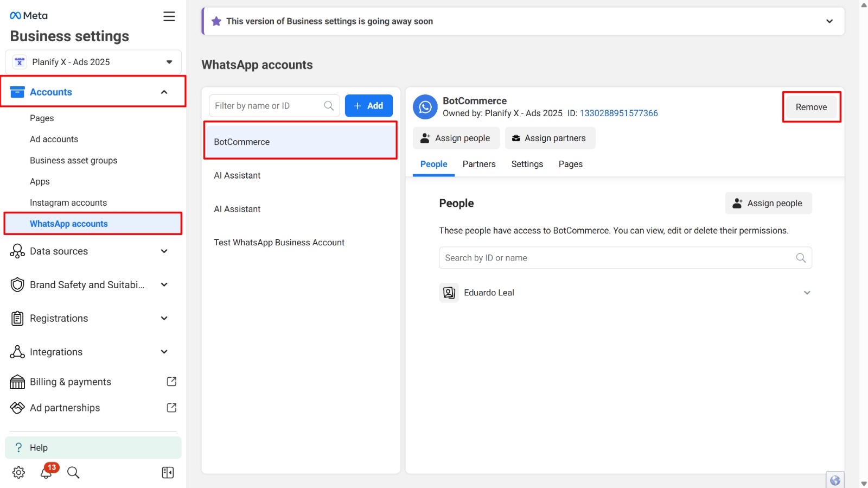Open Ad partnerships external link icon
This screenshot has height=488, width=868.
(171, 408)
